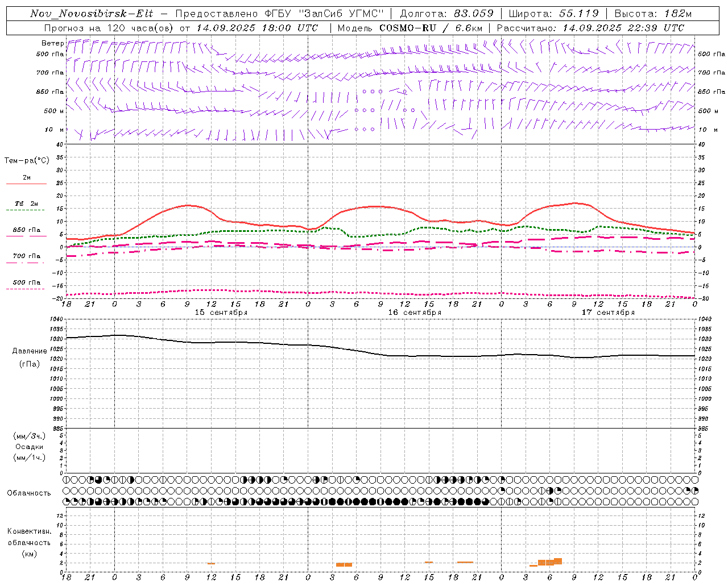728x582 pixels.
Task: Select the Высота: 182м header entry
Action: (653, 14)
